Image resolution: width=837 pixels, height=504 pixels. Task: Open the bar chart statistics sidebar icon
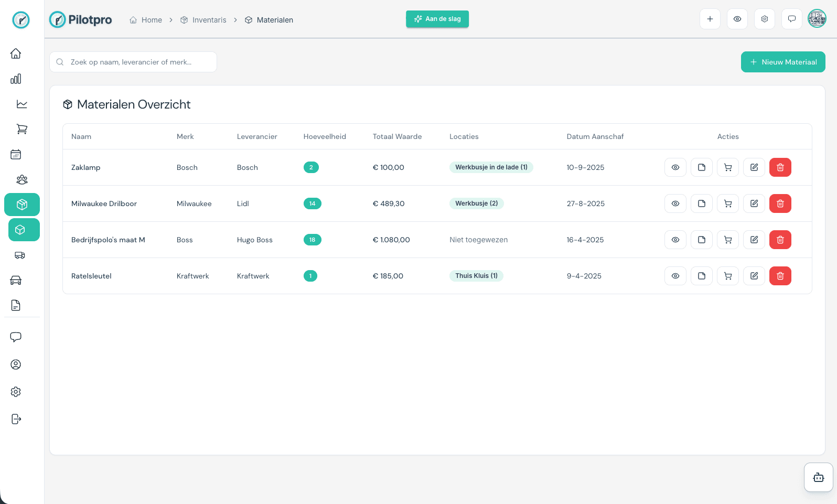coord(16,79)
